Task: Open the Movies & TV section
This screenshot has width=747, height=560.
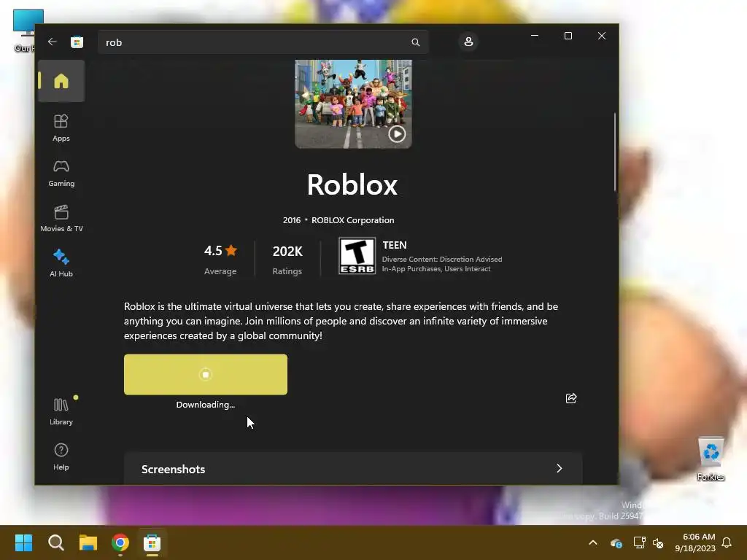Action: (61, 218)
